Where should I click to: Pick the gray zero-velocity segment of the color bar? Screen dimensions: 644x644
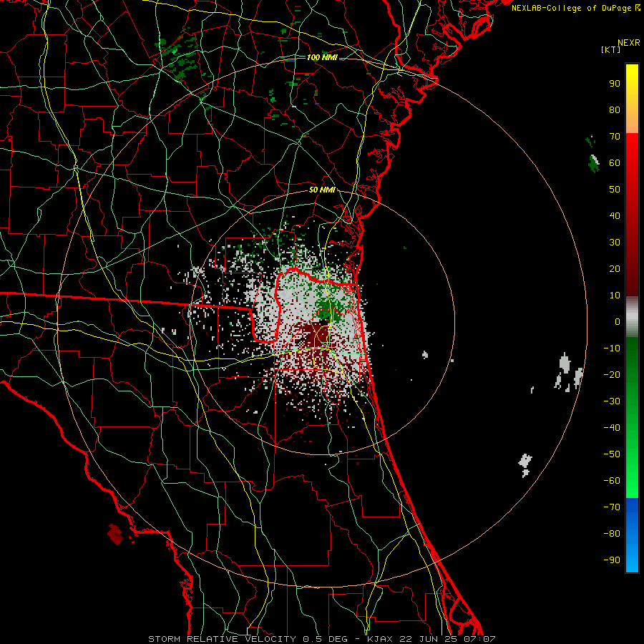[x=632, y=317]
